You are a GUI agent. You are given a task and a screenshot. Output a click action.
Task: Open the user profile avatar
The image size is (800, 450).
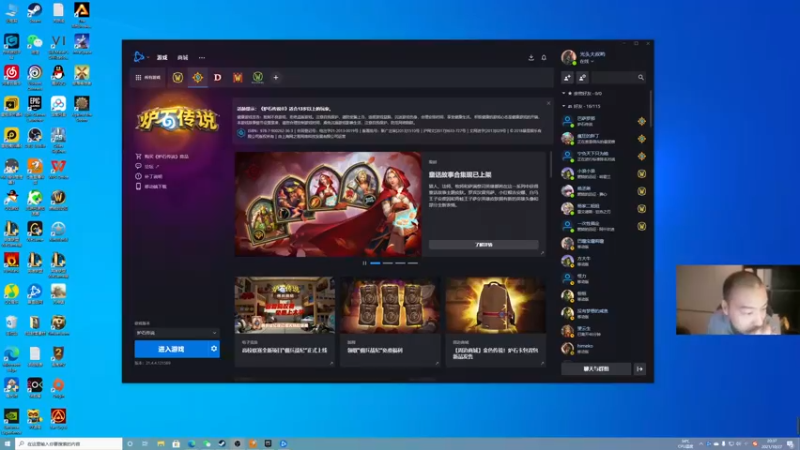[568, 57]
